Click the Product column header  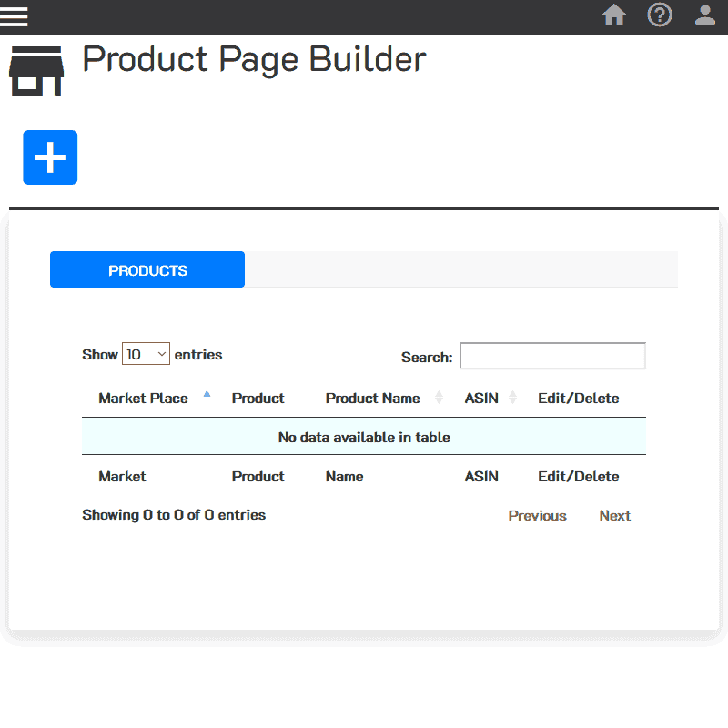[x=258, y=398]
